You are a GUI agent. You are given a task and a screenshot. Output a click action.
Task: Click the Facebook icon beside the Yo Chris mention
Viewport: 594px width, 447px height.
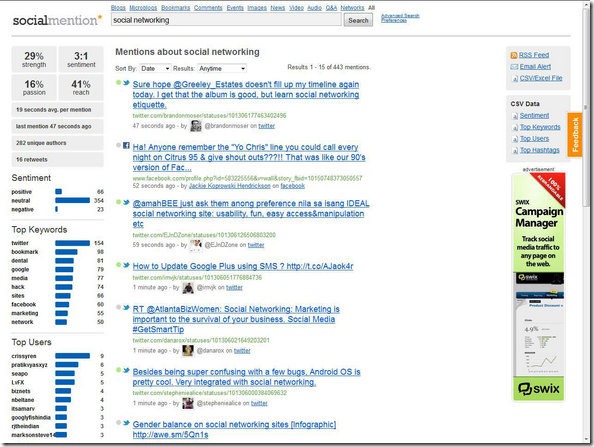[x=126, y=145]
